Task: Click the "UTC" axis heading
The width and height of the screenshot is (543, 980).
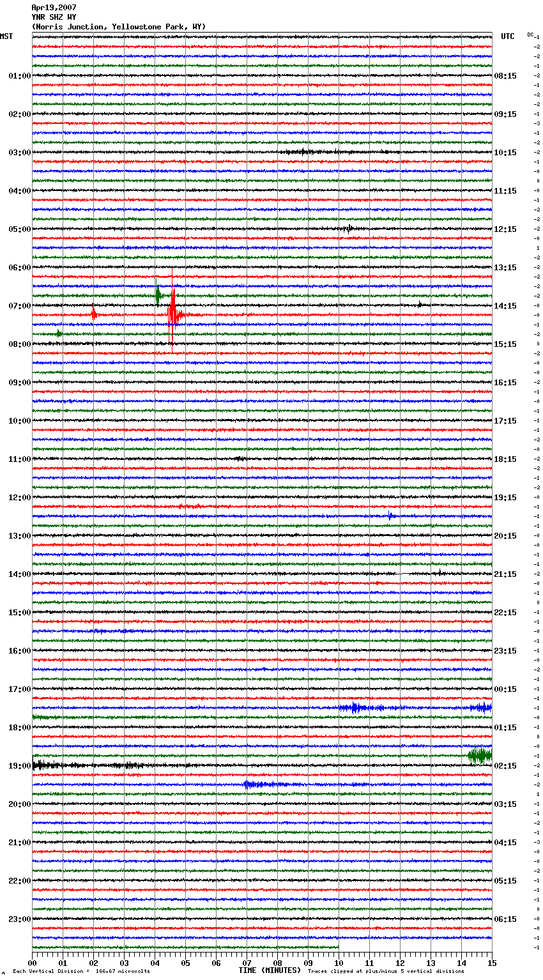Action: pos(508,36)
